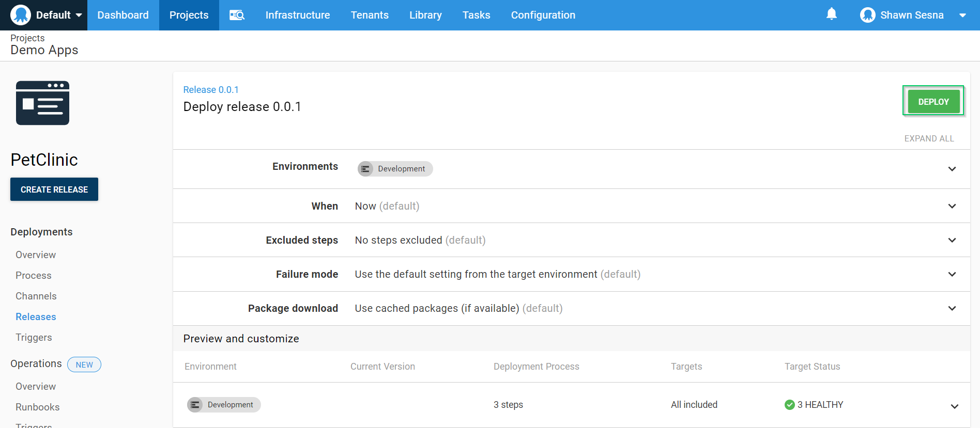Expand the Excluded steps section
Screen dimensions: 980x428
click(952, 240)
